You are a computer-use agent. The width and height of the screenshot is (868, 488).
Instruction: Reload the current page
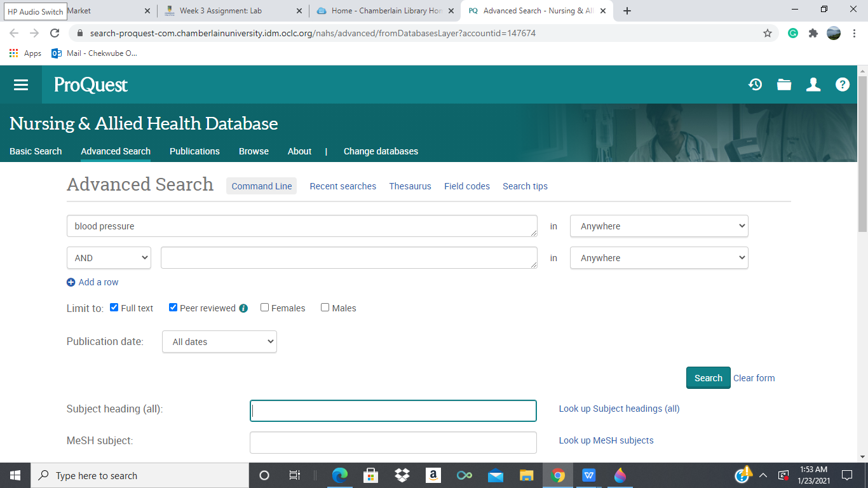tap(55, 33)
